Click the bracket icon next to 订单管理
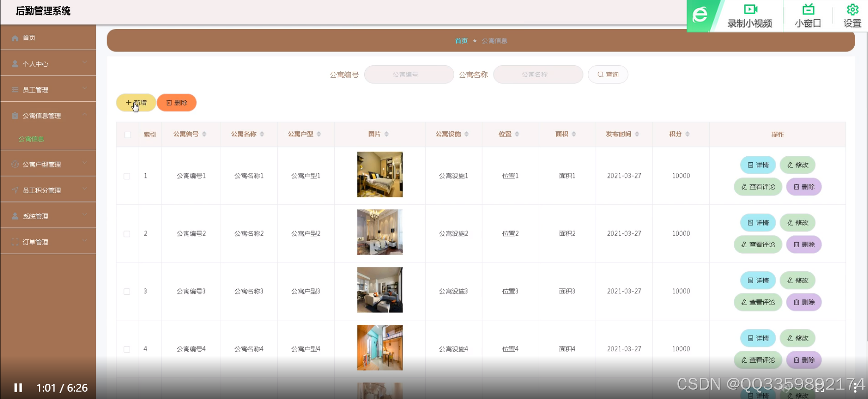This screenshot has height=399, width=868. click(15, 242)
